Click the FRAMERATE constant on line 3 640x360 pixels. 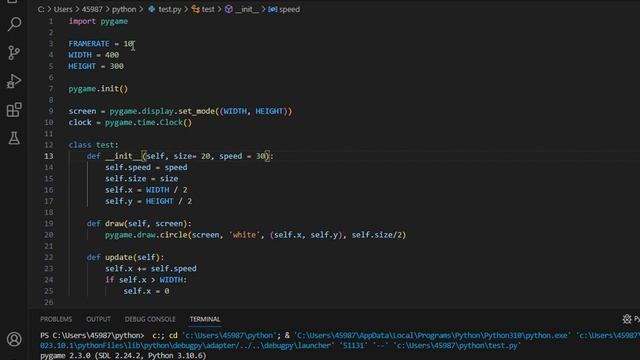pyautogui.click(x=89, y=44)
